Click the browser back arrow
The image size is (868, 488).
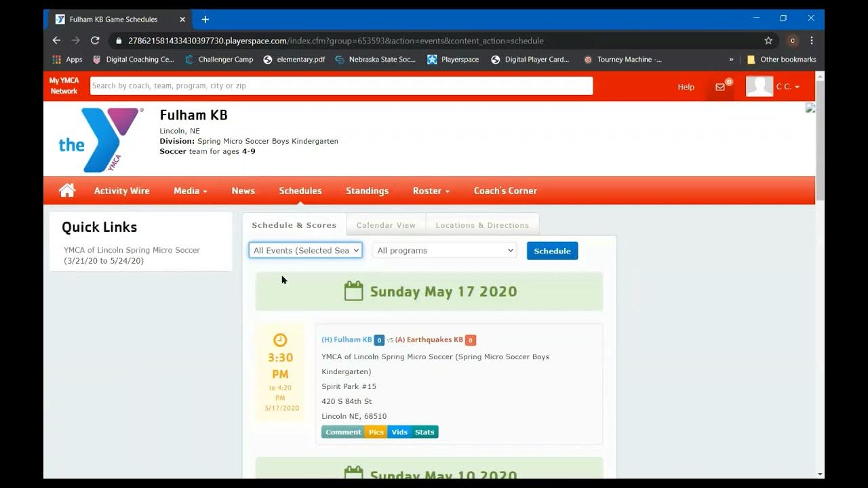coord(56,41)
